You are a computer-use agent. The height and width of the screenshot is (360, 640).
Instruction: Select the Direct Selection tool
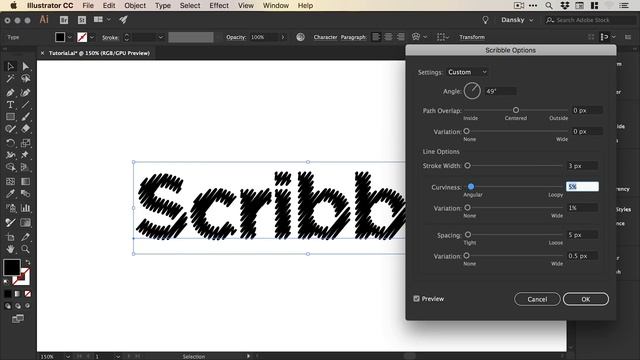pyautogui.click(x=25, y=66)
